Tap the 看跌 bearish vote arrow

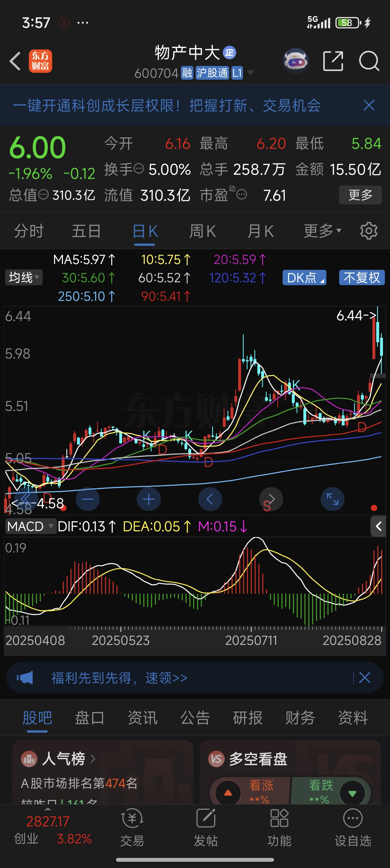pyautogui.click(x=352, y=793)
